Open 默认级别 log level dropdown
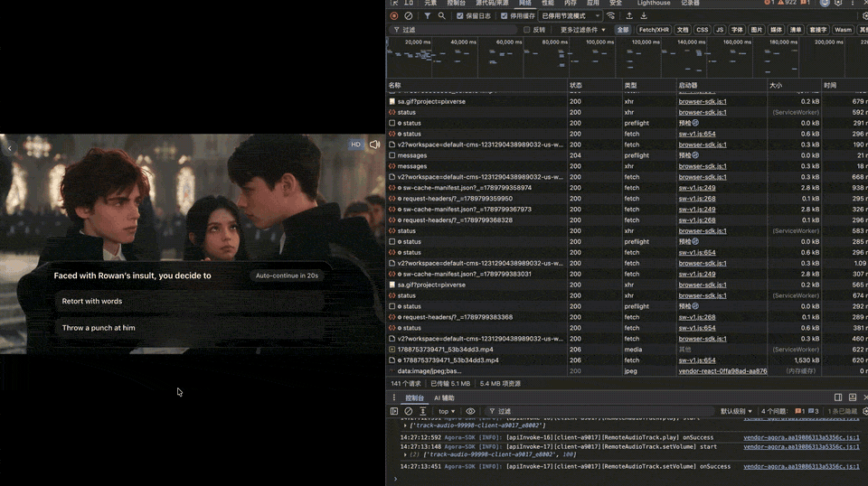 tap(736, 411)
